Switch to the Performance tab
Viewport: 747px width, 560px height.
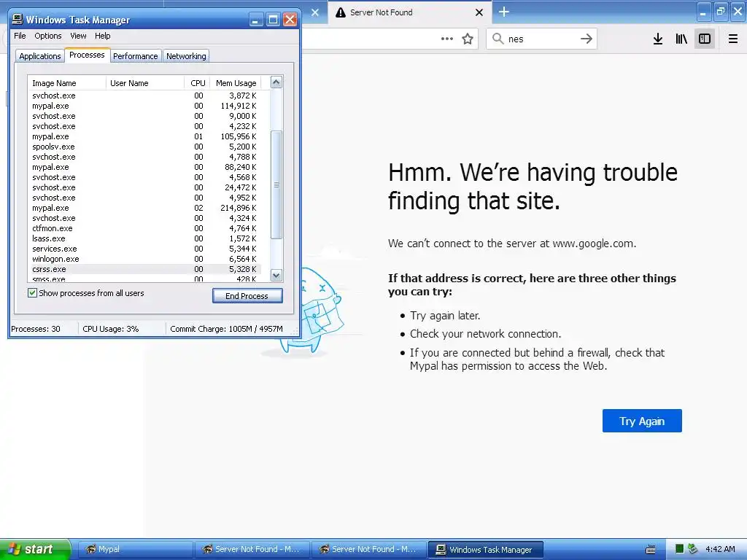click(135, 55)
